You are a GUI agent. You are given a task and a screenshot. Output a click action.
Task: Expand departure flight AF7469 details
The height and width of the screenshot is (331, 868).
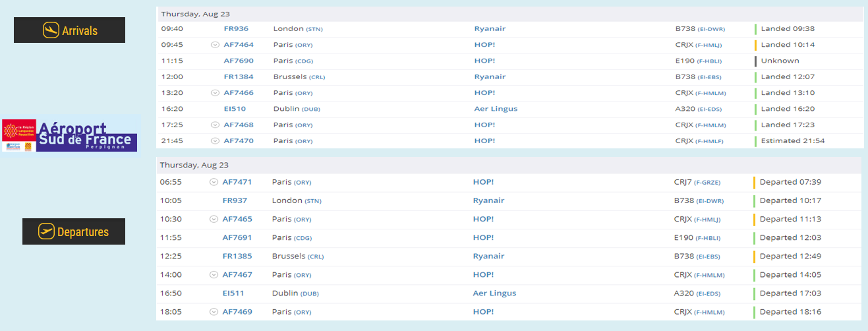click(214, 312)
